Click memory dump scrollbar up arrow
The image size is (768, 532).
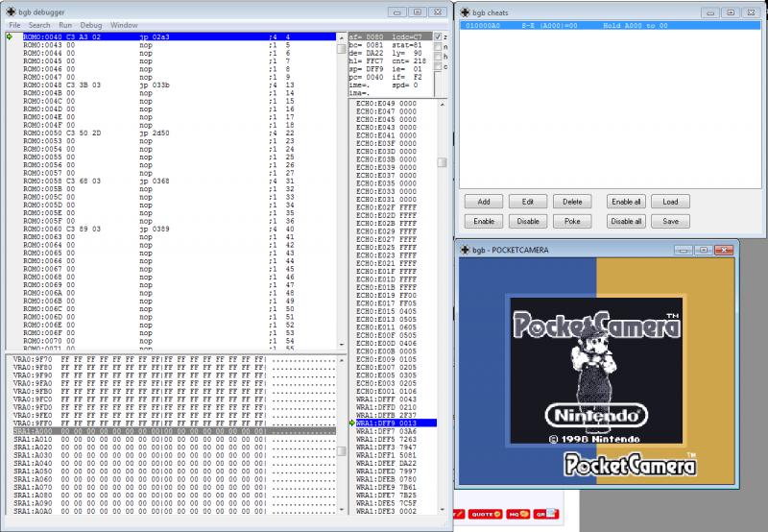(342, 360)
